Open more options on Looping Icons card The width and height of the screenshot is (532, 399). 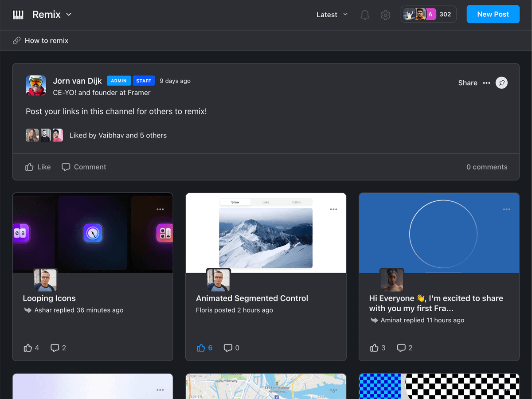click(x=160, y=209)
